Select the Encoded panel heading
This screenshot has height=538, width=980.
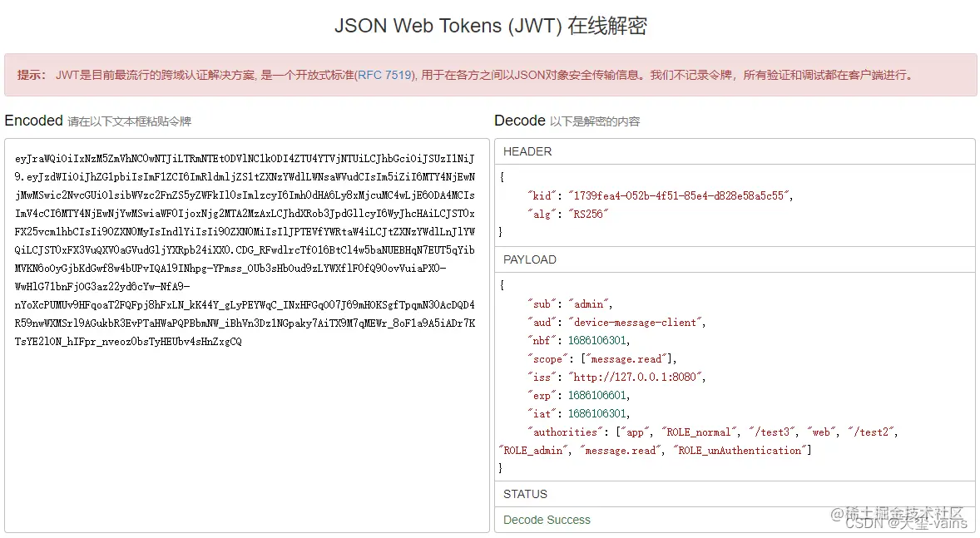33,121
